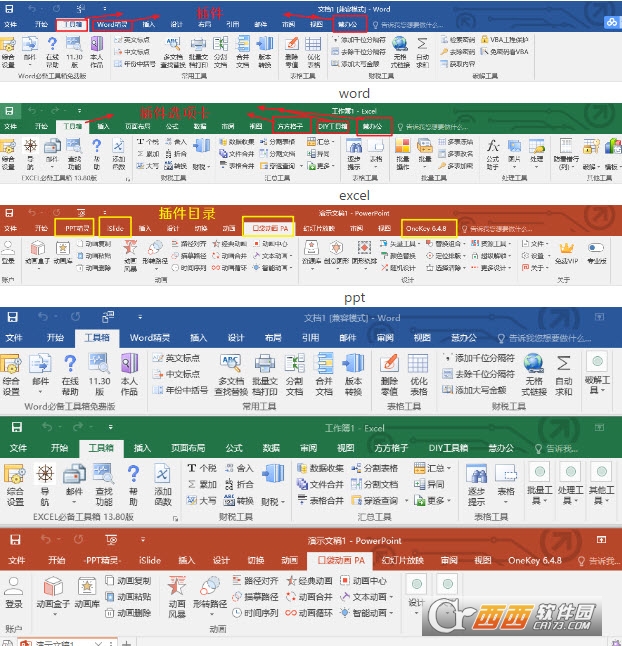Open 本人作品 in the large Word ribbon
Viewport: 622px width, 646px height.
(129, 374)
